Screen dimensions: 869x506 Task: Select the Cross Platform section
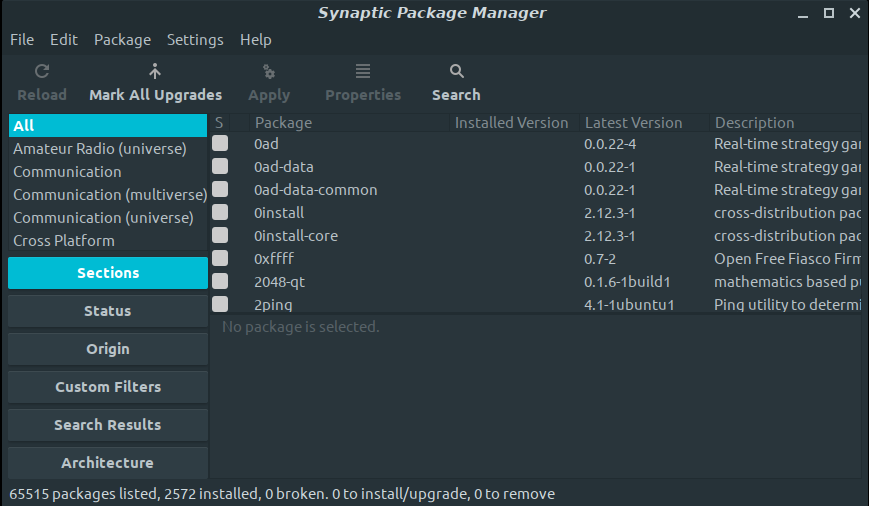coord(64,241)
